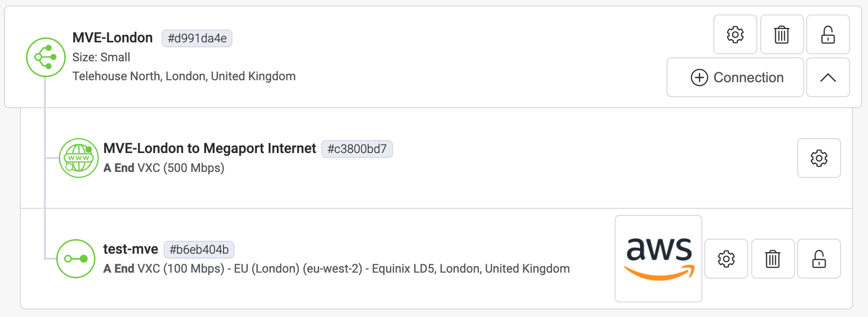Click the MVE-London node icon

click(46, 57)
